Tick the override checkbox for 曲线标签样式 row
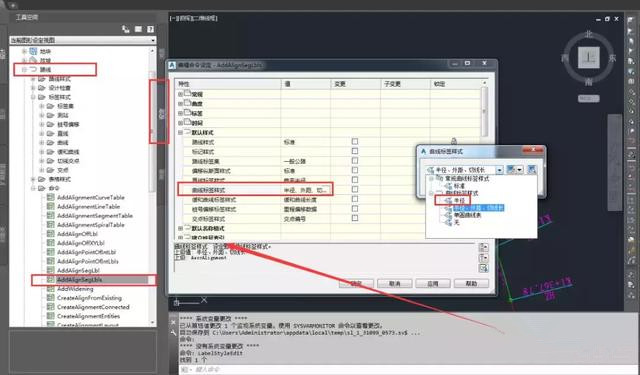The width and height of the screenshot is (640, 375). 355,189
